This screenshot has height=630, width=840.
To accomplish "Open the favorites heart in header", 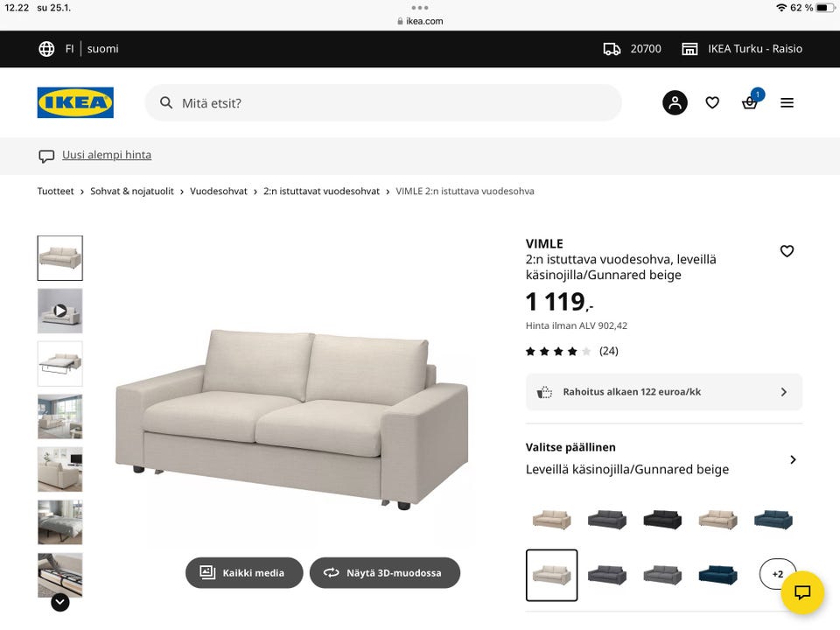I will pyautogui.click(x=712, y=102).
